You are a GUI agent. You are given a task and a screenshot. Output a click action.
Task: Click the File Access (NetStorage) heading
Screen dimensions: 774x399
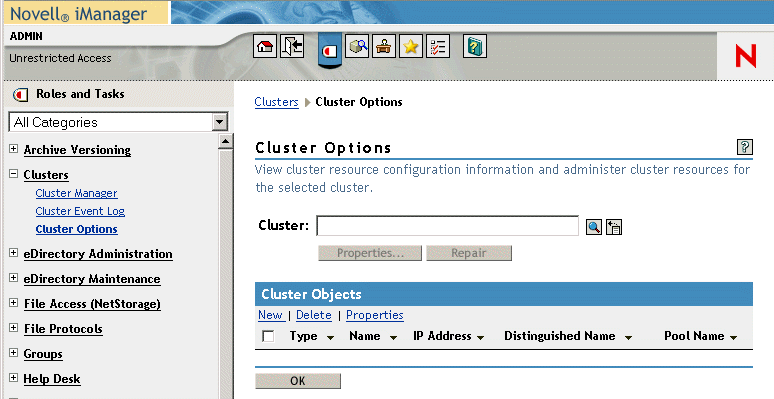[x=92, y=304]
